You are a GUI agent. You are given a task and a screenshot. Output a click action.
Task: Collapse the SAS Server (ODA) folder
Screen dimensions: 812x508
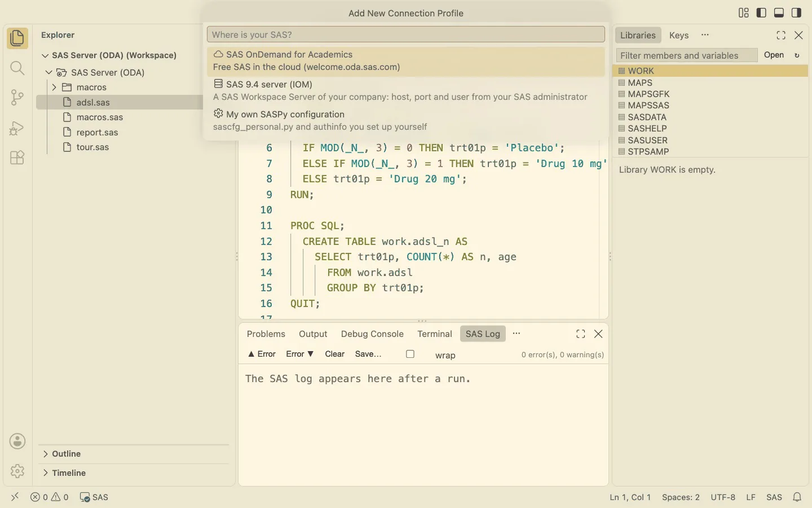pyautogui.click(x=49, y=72)
